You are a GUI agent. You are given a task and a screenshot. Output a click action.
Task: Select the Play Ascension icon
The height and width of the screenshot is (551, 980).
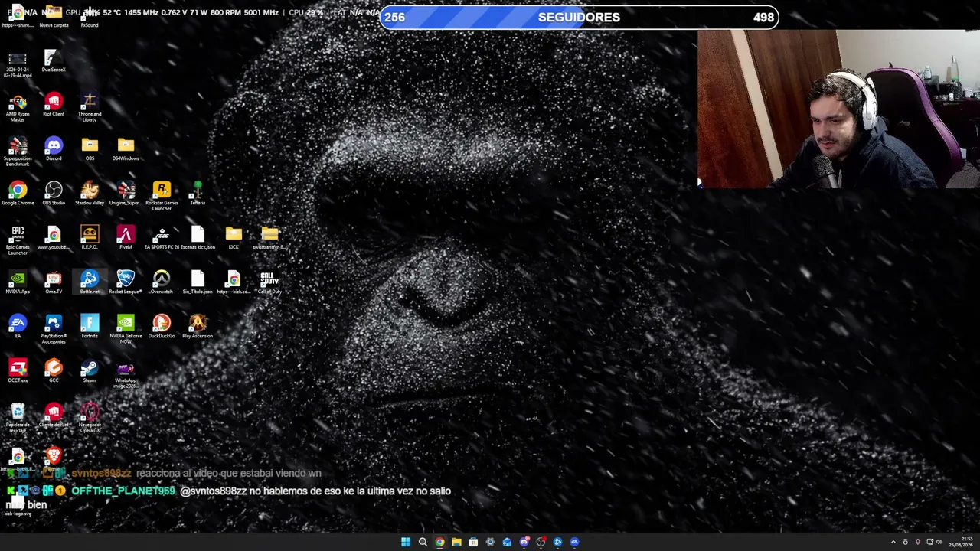click(198, 327)
